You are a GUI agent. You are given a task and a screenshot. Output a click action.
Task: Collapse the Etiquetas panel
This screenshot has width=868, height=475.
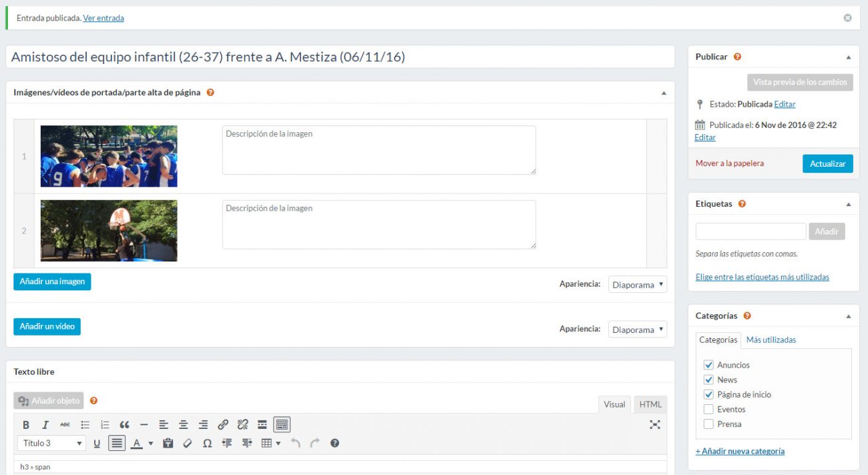point(849,204)
